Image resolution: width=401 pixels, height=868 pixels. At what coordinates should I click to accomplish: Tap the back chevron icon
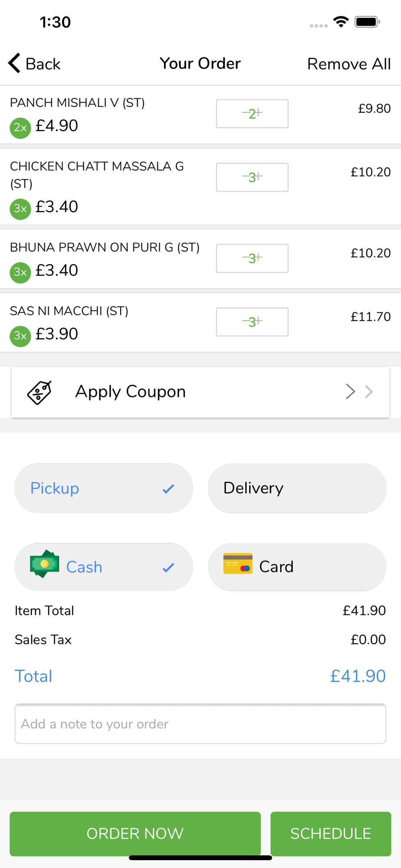[14, 63]
